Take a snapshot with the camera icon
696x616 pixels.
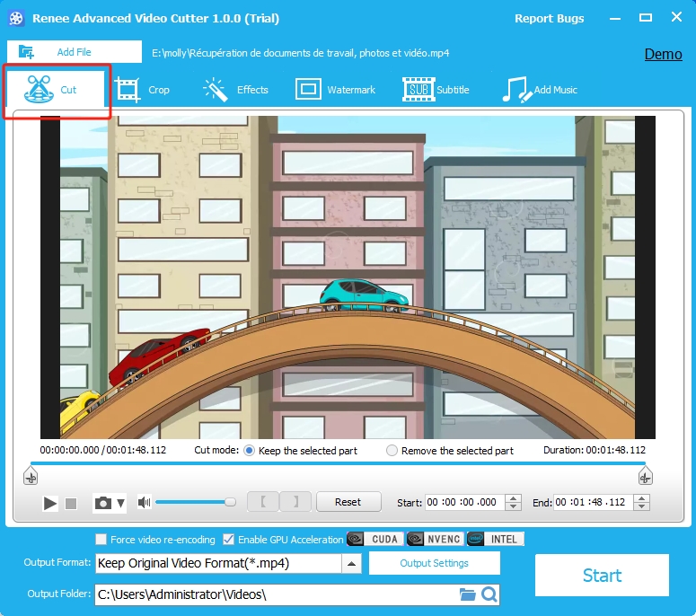tap(102, 504)
